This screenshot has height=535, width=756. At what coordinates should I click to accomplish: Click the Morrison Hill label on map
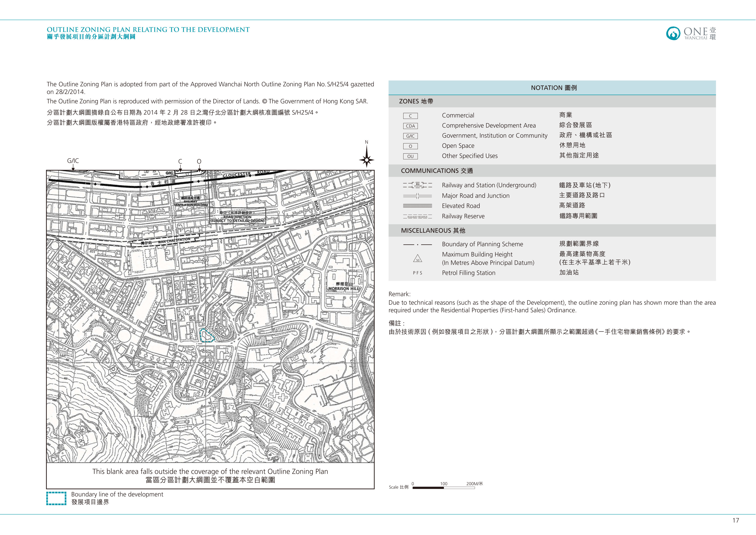click(x=344, y=286)
